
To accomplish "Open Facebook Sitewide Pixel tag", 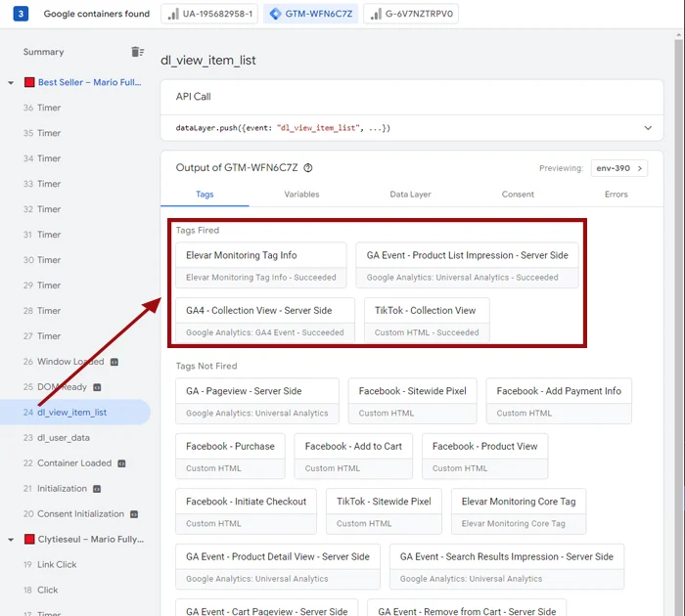I will point(412,401).
